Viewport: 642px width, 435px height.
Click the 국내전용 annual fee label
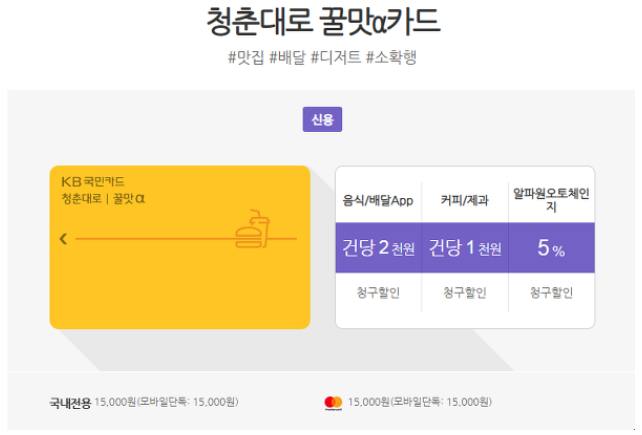[x=70, y=403]
